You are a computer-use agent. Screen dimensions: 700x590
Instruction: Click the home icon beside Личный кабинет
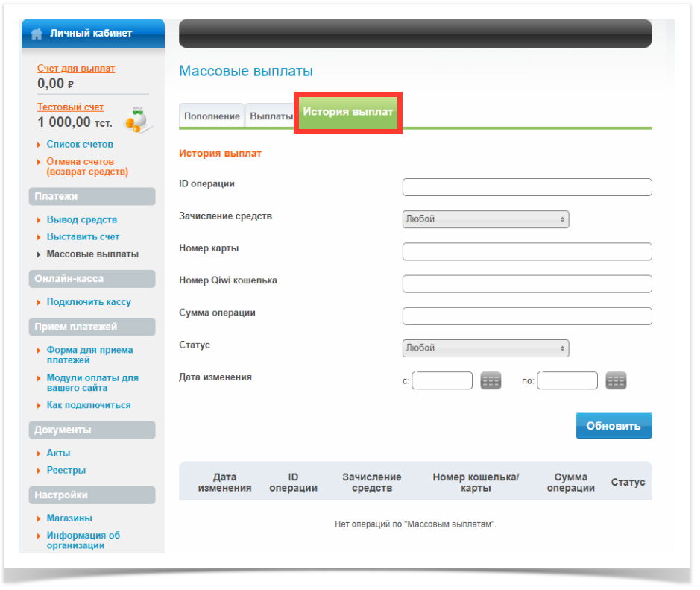click(x=37, y=34)
